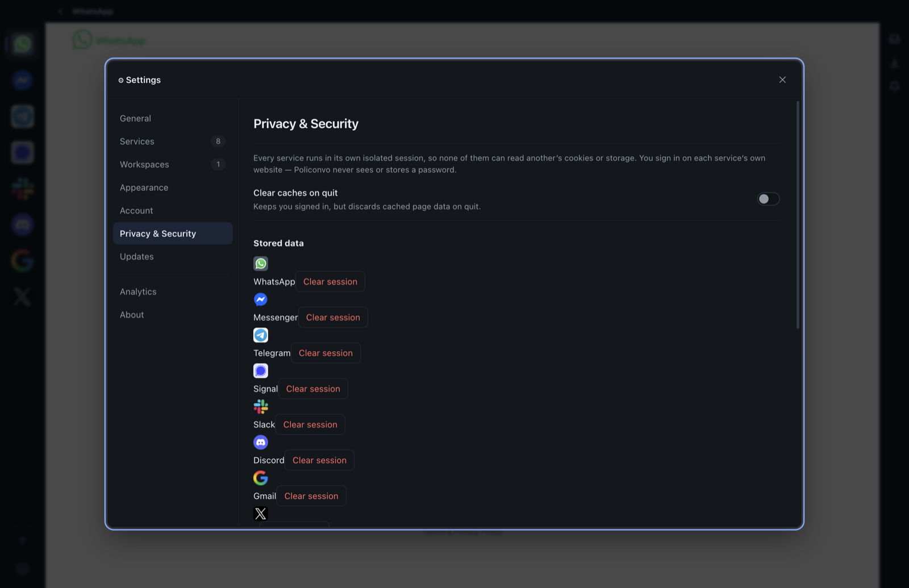The image size is (909, 588).
Task: Open the Services settings section
Action: 173,141
